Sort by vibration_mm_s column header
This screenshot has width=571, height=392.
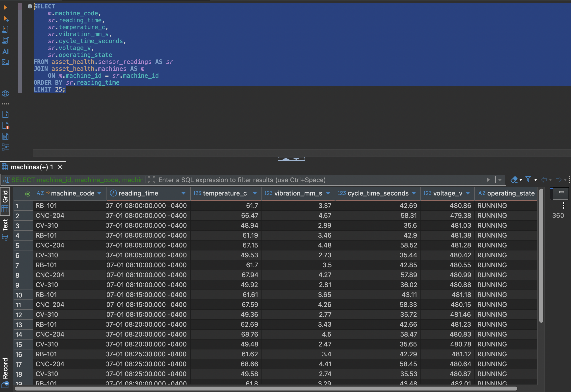pyautogui.click(x=298, y=193)
